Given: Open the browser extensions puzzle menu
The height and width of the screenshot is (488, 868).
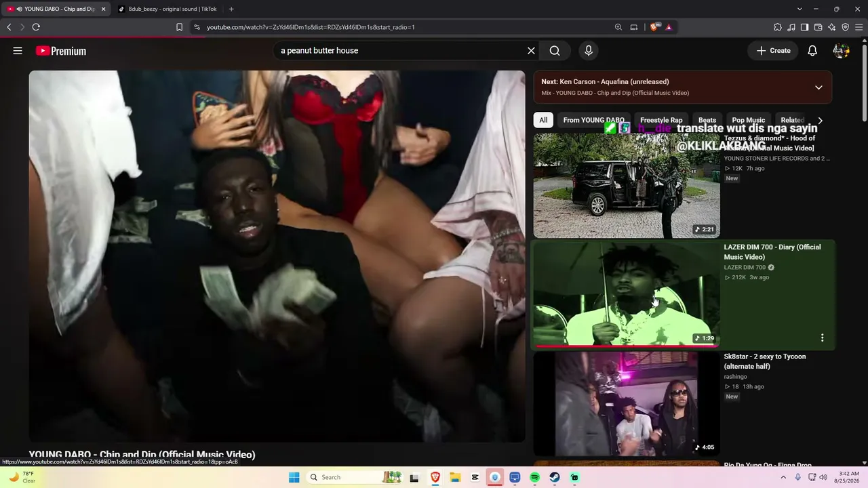Looking at the screenshot, I should click(x=778, y=27).
